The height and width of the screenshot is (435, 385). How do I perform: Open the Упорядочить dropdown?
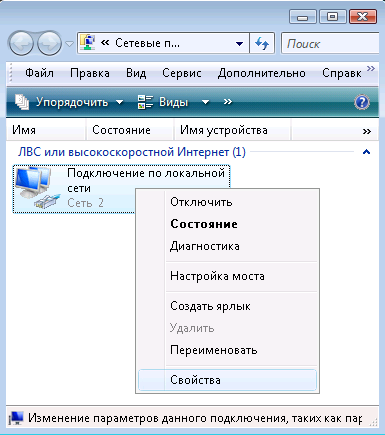click(x=69, y=102)
